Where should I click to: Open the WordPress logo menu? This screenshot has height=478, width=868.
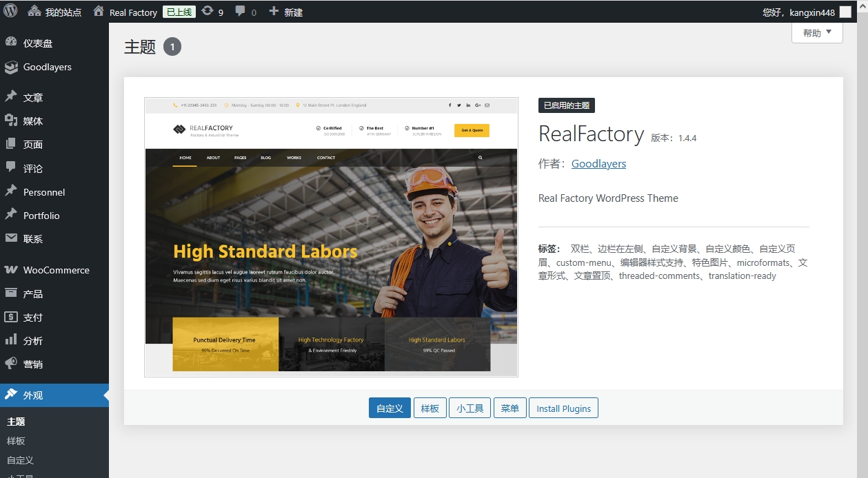10,11
